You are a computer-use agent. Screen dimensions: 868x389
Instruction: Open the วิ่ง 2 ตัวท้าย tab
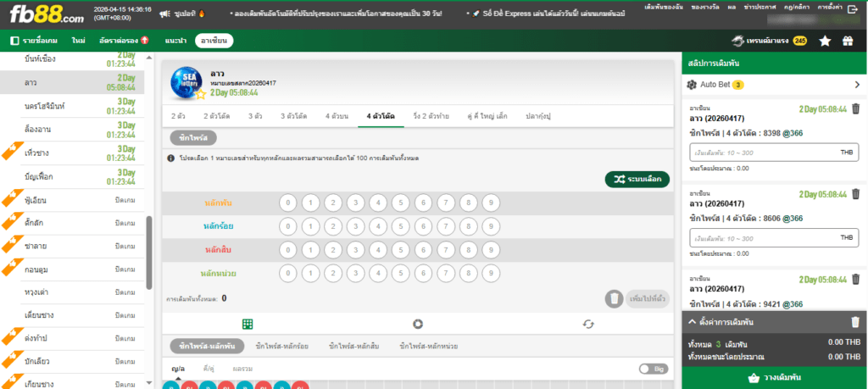(x=431, y=116)
